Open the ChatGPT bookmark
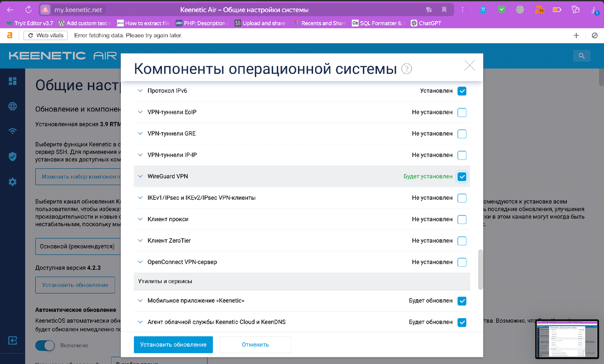 click(x=426, y=23)
